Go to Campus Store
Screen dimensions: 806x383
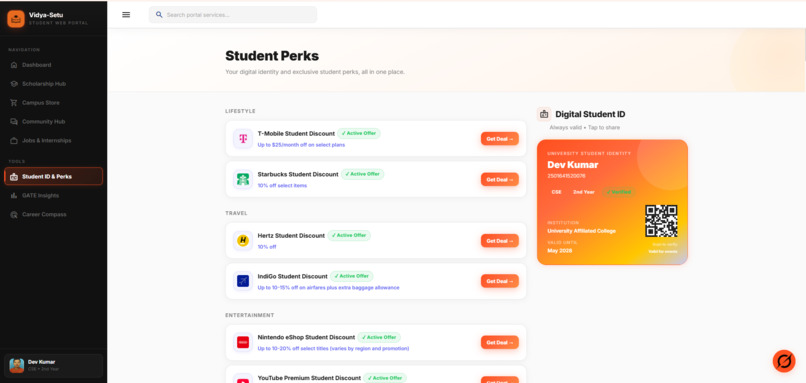(53, 103)
